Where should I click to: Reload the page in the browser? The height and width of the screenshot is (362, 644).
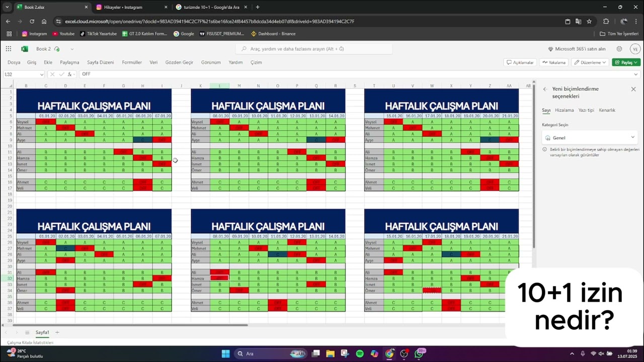[x=32, y=22]
